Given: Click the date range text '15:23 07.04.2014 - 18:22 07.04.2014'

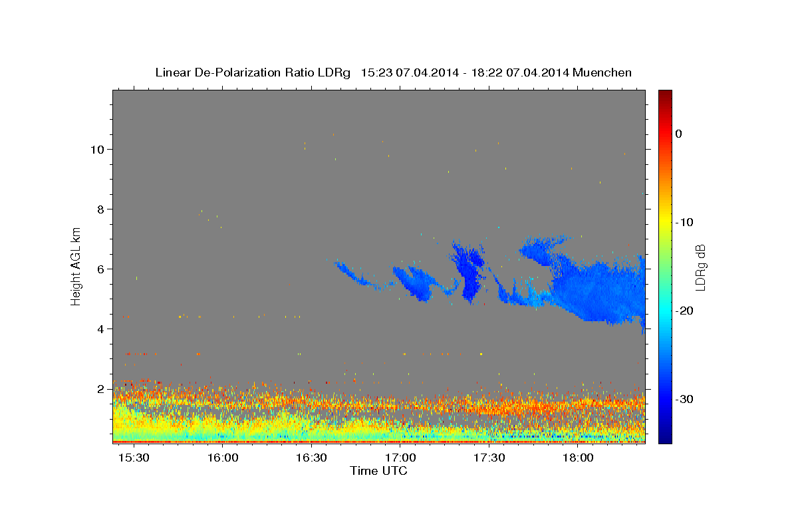Looking at the screenshot, I should [x=465, y=72].
